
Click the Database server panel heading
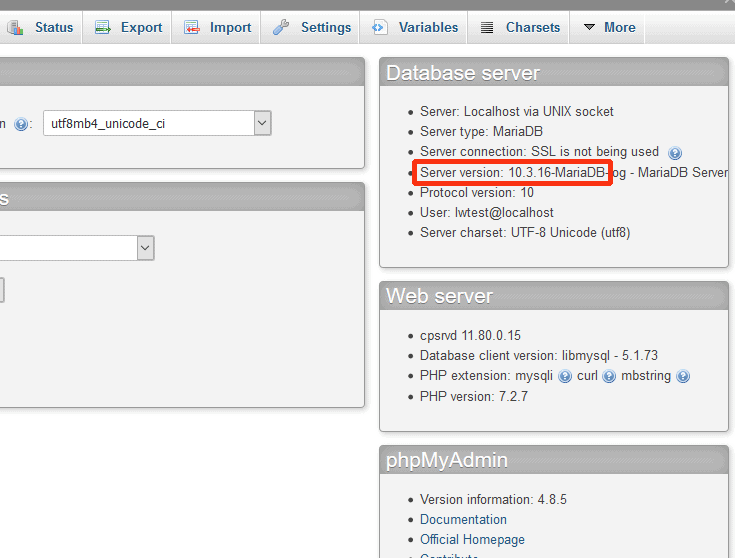pyautogui.click(x=463, y=73)
